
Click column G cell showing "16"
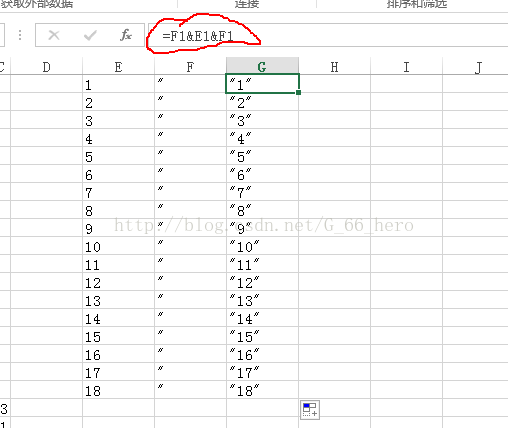click(x=262, y=354)
